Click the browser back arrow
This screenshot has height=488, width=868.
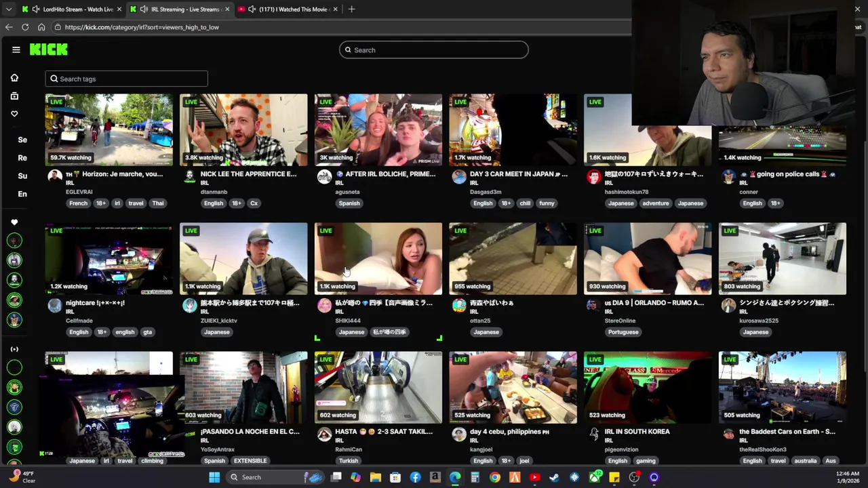(x=9, y=27)
